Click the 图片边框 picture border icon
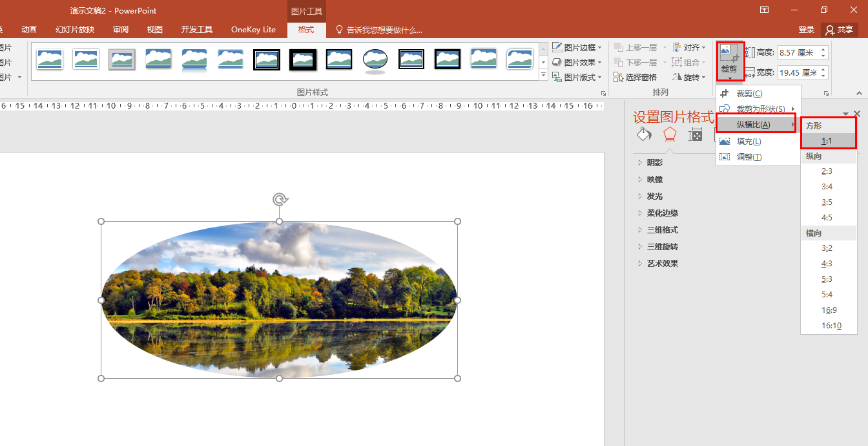Screen dimensions: 868x446 (557, 47)
